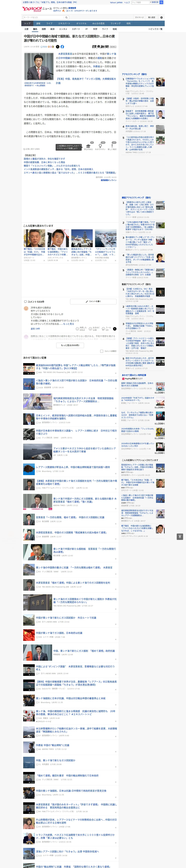Select 経済 category tab
This screenshot has height=868, width=186.
pos(52,29)
